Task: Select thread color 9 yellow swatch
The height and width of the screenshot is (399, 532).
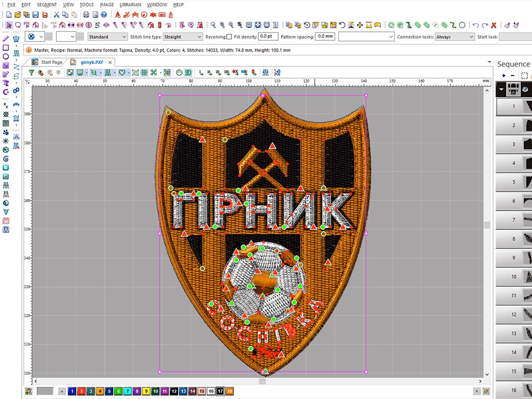Action: click(146, 391)
